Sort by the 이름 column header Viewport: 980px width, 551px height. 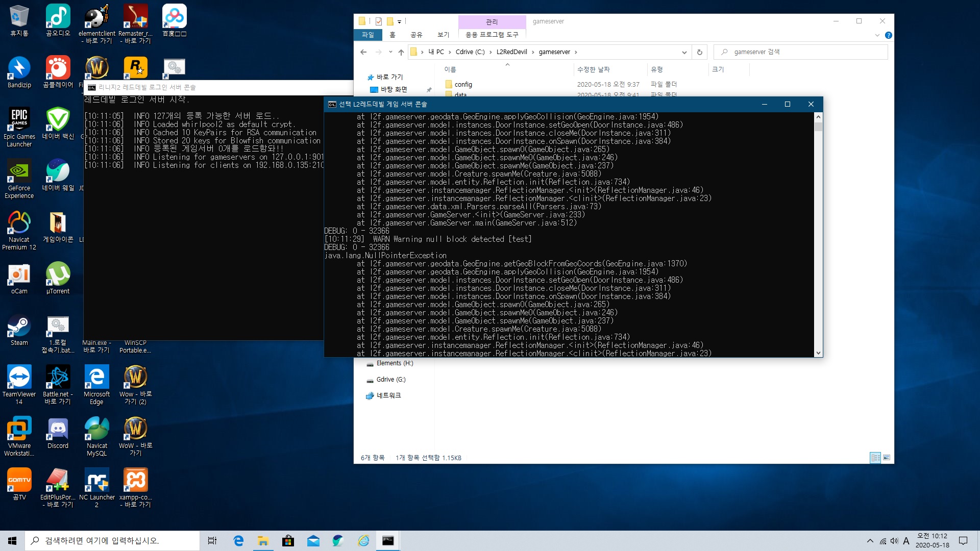(x=506, y=69)
